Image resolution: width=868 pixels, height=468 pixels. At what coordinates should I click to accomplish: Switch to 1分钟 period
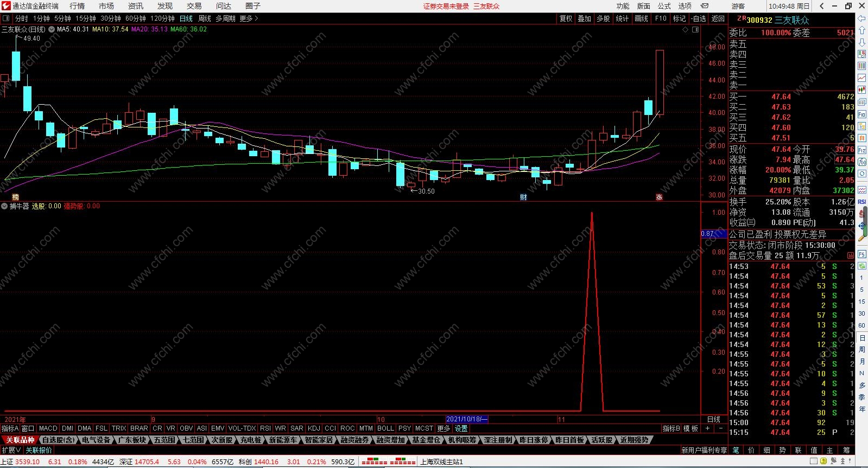pos(41,18)
